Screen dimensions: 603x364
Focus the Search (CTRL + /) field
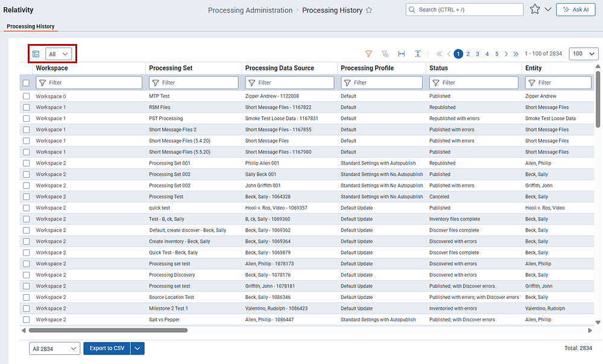[464, 10]
